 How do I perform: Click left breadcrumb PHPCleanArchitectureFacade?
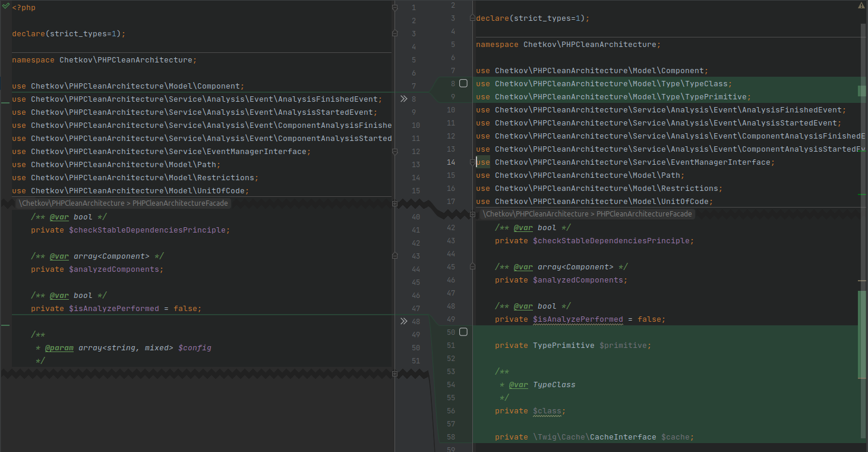tap(180, 203)
